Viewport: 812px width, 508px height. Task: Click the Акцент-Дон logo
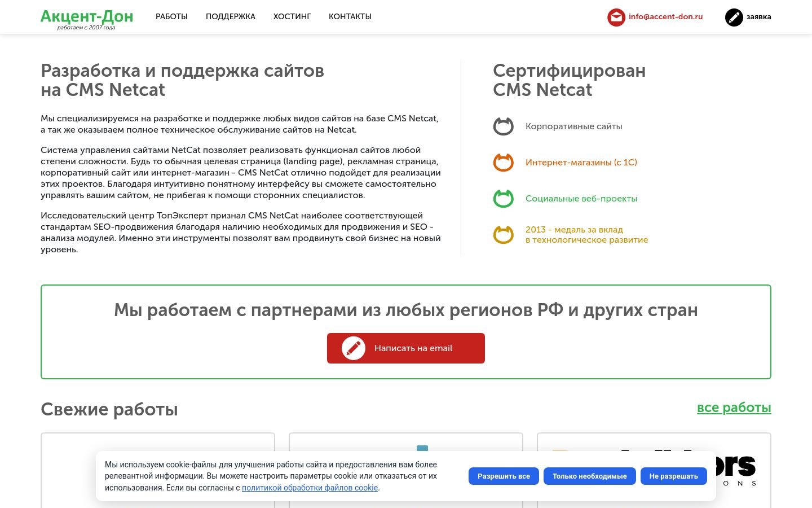(87, 16)
